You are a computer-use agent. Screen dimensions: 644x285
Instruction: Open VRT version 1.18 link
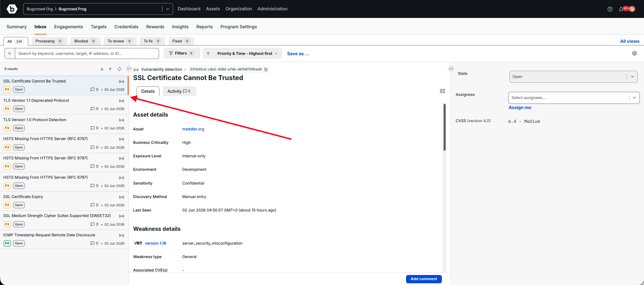156,243
